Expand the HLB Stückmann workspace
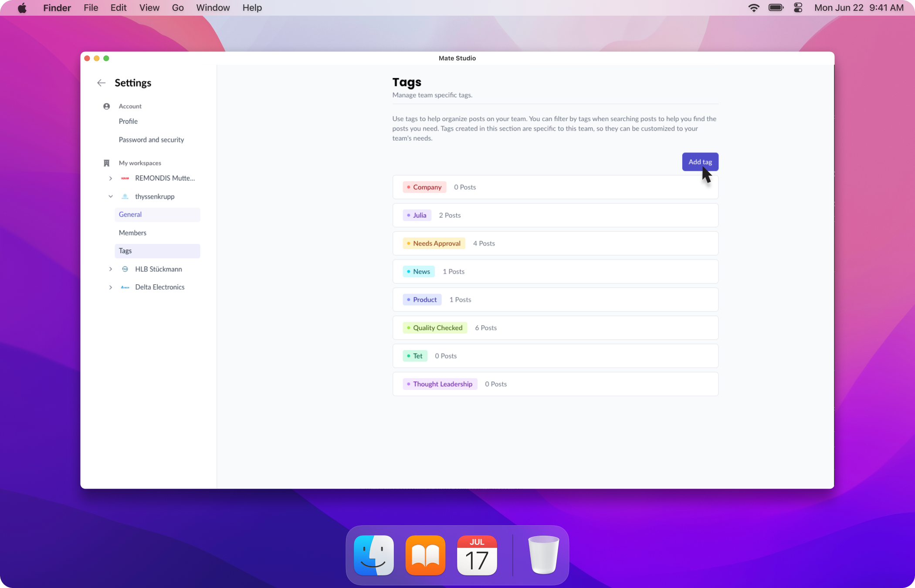This screenshot has height=588, width=915. 111,269
